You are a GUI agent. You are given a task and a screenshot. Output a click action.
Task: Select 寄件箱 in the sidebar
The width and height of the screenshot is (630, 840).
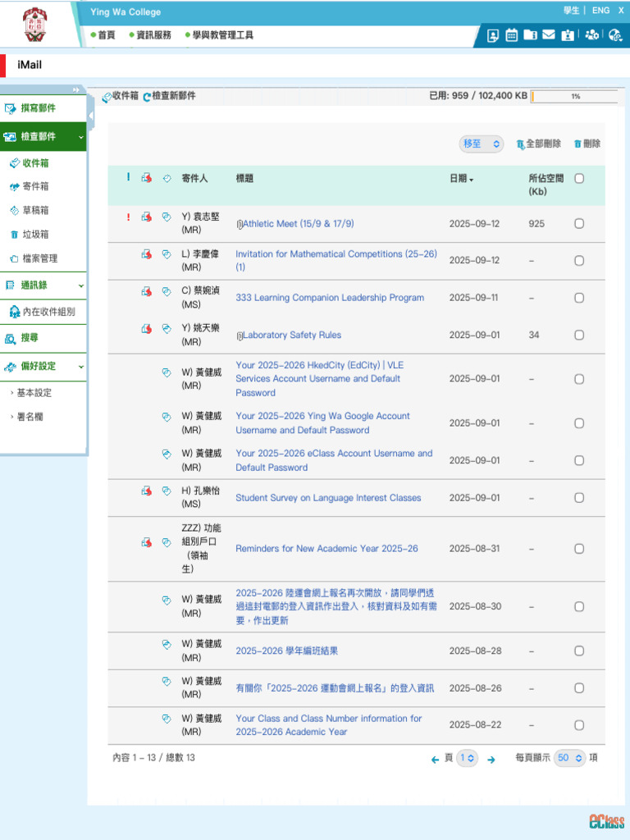point(35,186)
